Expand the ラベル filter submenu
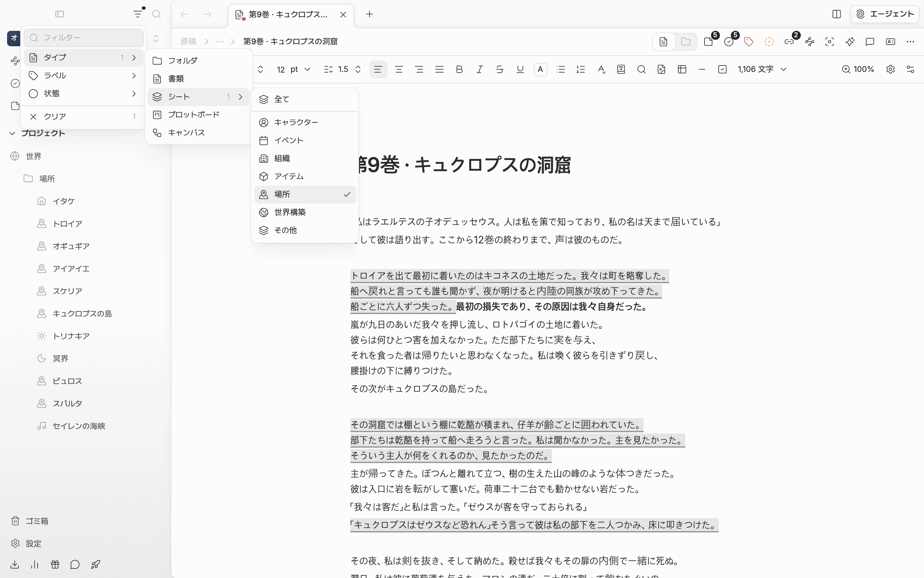Screen dimensions: 924x578 pos(84,76)
